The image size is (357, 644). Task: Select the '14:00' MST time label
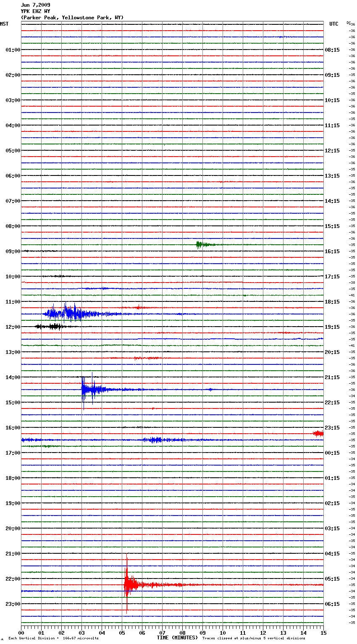tap(13, 377)
